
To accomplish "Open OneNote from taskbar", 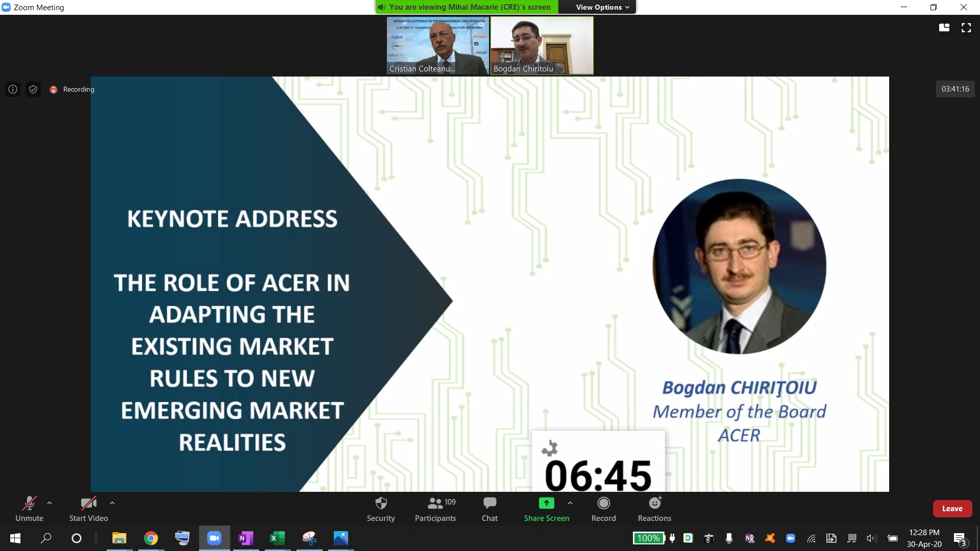I will (x=246, y=538).
